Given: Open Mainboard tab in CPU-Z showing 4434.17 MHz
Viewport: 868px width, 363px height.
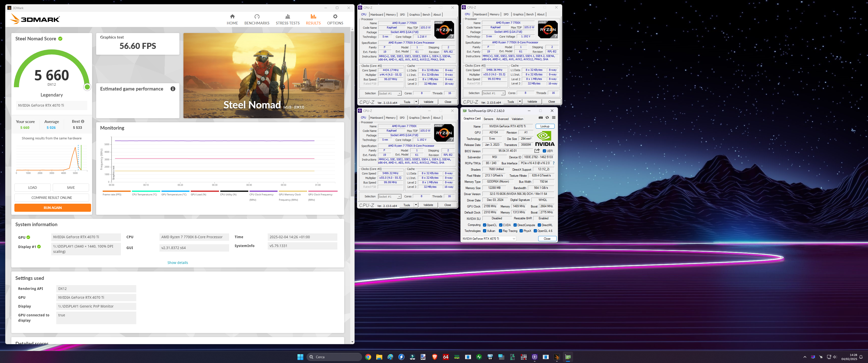Looking at the screenshot, I should click(x=376, y=14).
